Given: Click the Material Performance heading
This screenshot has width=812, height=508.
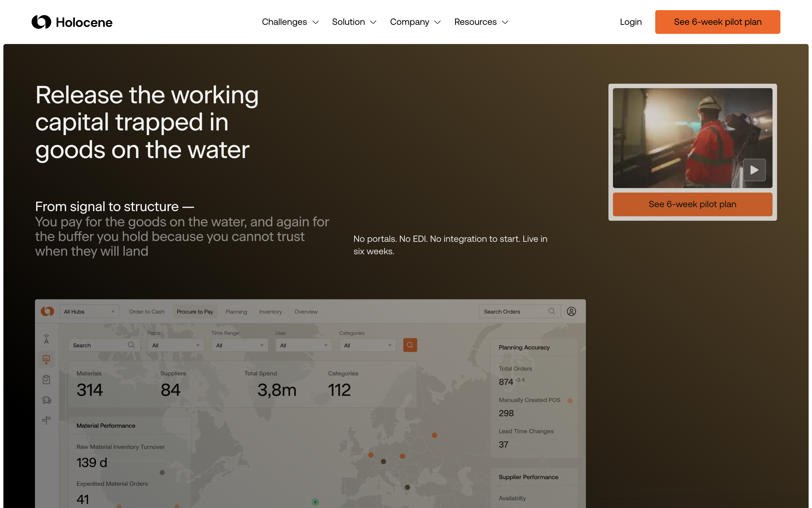Looking at the screenshot, I should point(106,425).
